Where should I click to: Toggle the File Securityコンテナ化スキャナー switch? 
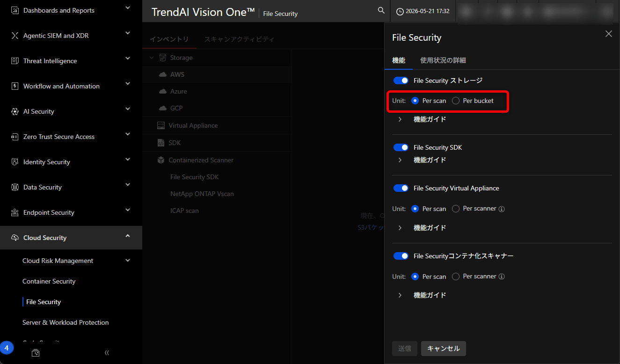point(401,256)
